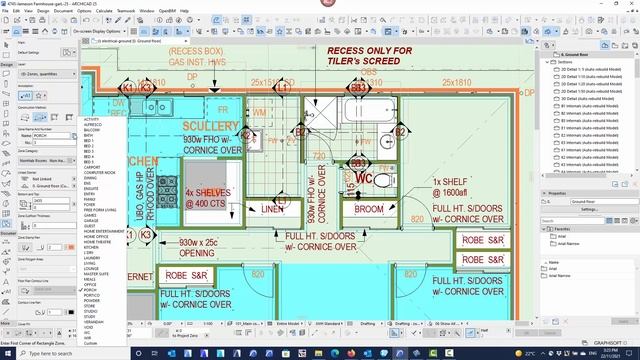Image resolution: width=640 pixels, height=360 pixels.
Task: Open the Entire Model dropdown in status bar
Action: click(288, 323)
